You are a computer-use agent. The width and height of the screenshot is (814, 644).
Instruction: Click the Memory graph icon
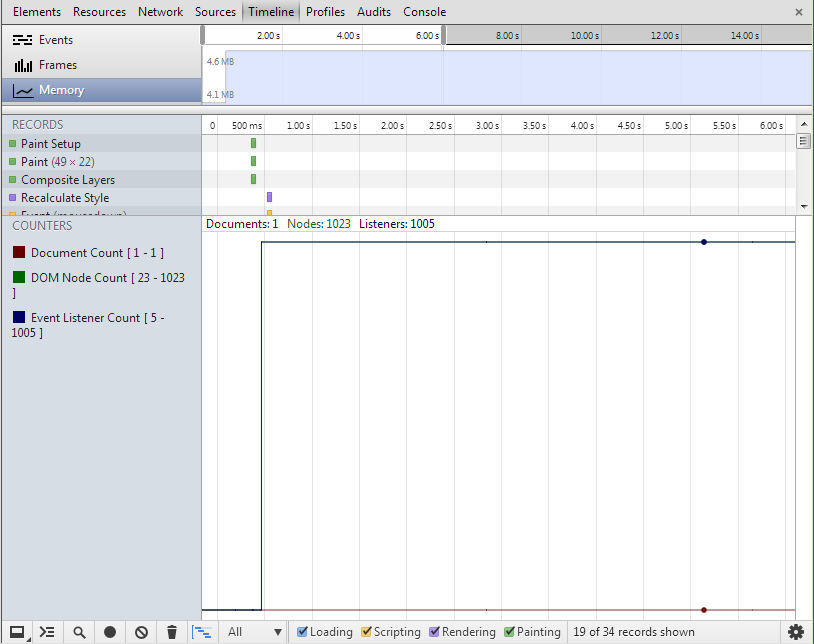23,91
